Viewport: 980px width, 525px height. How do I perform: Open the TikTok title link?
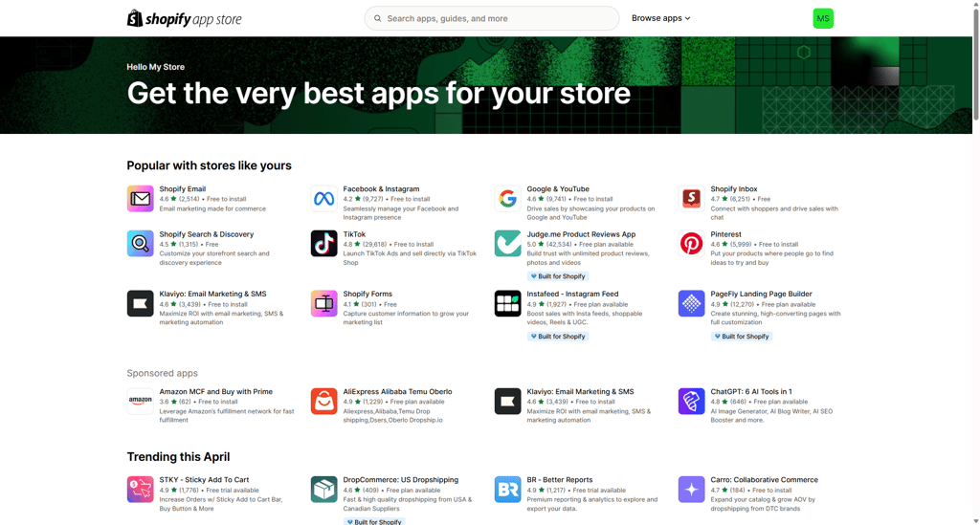(354, 234)
